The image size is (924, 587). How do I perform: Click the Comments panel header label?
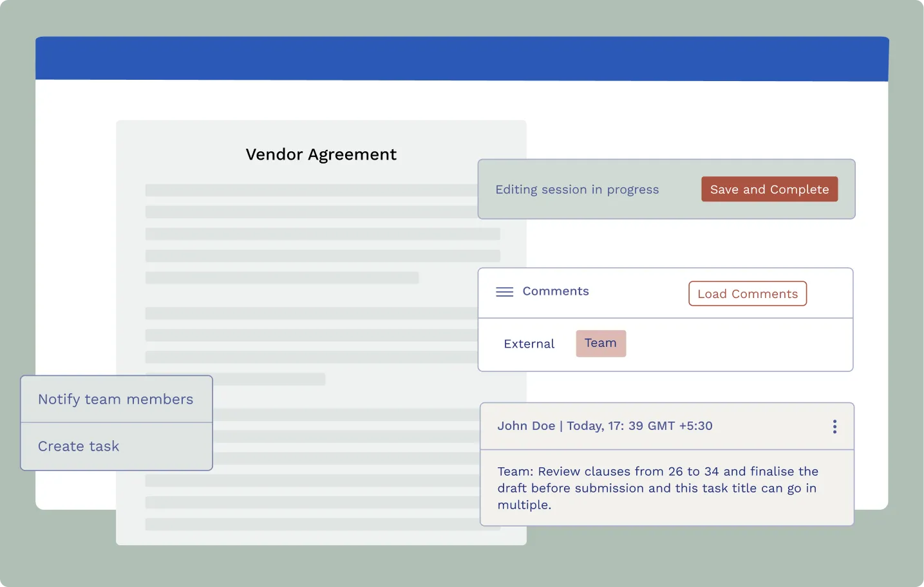coord(555,291)
